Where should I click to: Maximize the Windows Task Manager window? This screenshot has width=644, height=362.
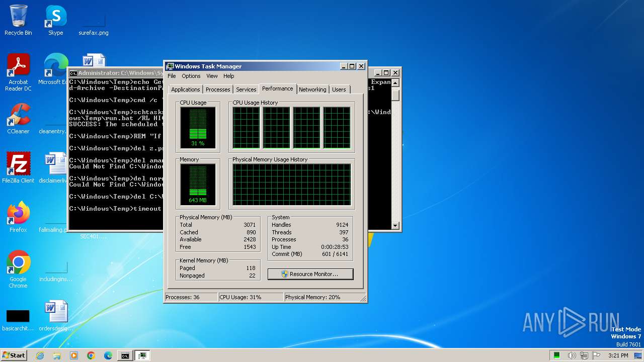[x=352, y=66]
